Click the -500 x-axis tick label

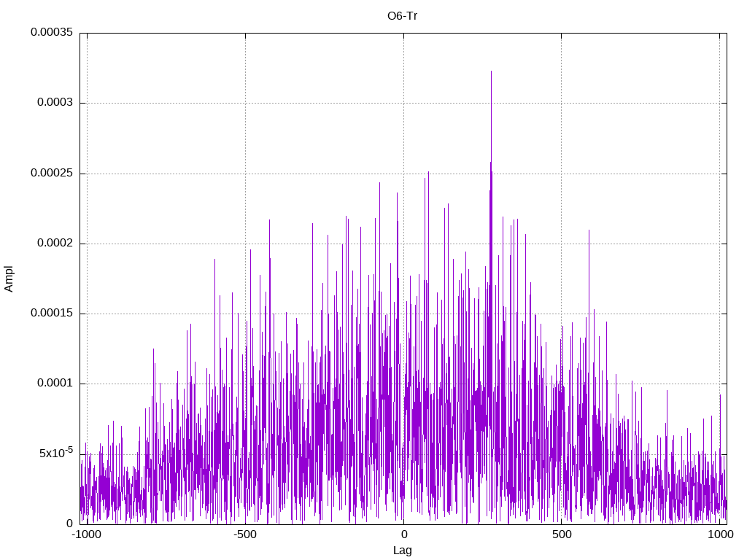click(245, 534)
